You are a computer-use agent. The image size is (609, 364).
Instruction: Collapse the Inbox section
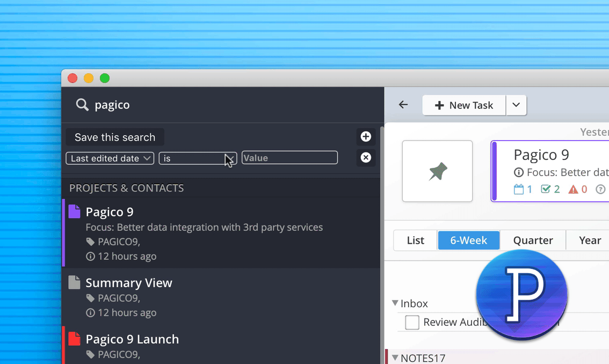[395, 303]
